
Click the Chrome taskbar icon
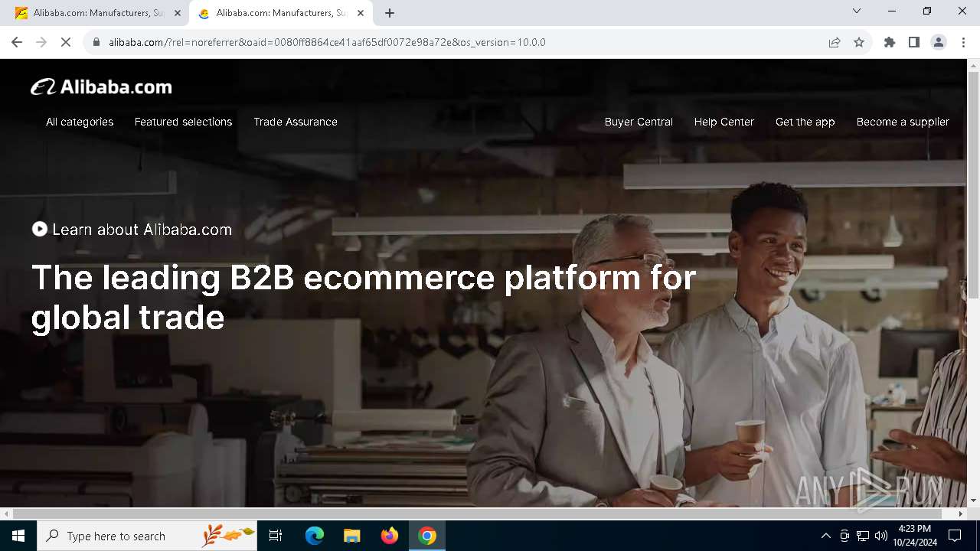pos(427,536)
